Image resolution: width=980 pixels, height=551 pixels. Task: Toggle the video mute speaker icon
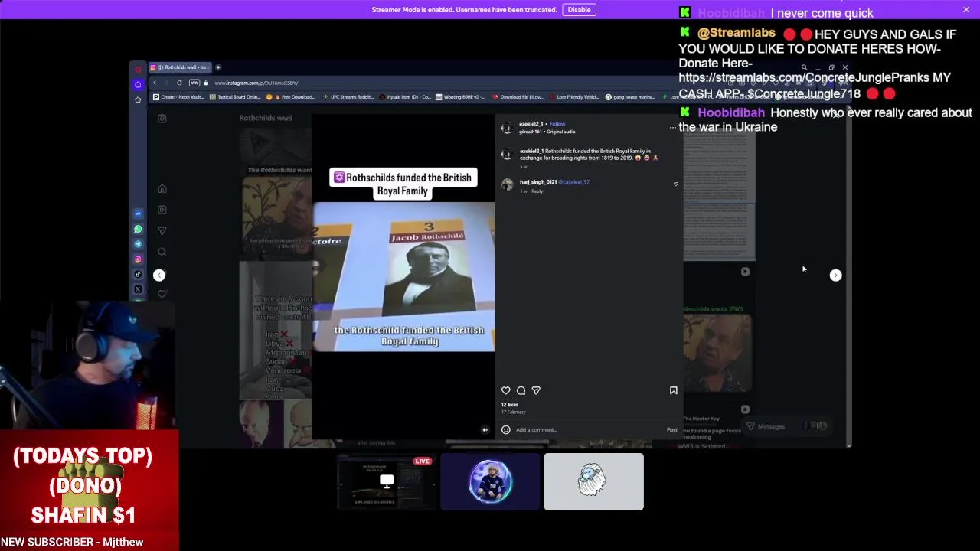pos(485,430)
